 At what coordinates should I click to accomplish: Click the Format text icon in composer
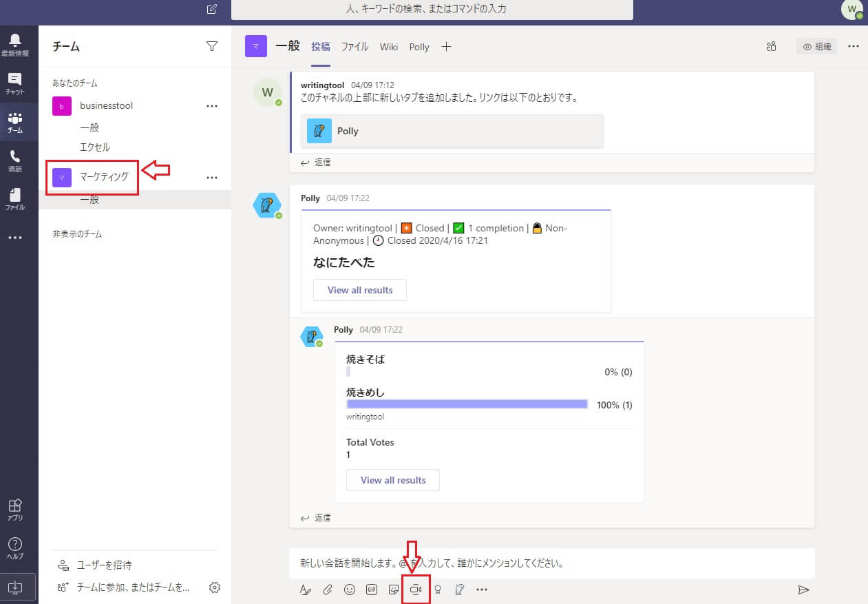tap(306, 590)
